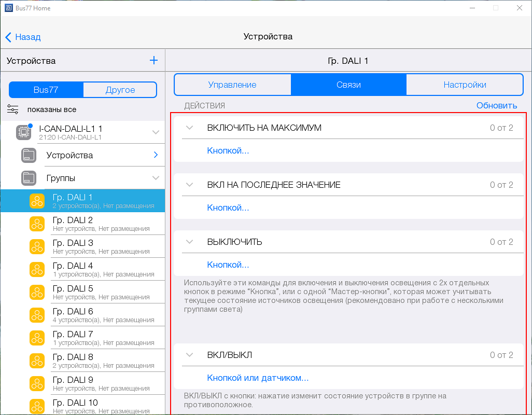Collapse the ВЫКЛЮЧИТЬ section chevron
This screenshot has height=415, width=532.
click(190, 242)
